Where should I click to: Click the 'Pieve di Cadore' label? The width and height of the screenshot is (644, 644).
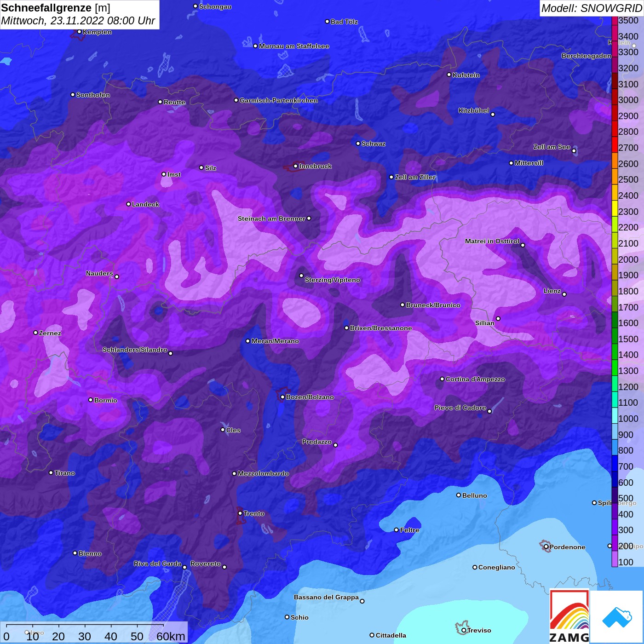[x=460, y=408]
